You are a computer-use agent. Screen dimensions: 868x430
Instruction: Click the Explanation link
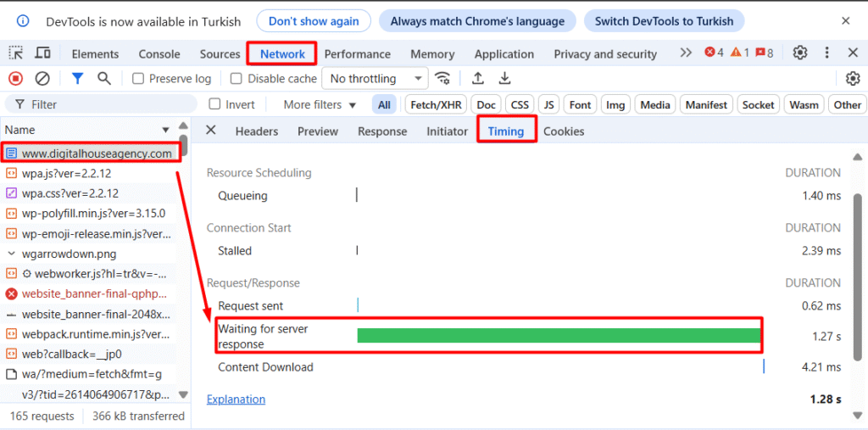(236, 399)
